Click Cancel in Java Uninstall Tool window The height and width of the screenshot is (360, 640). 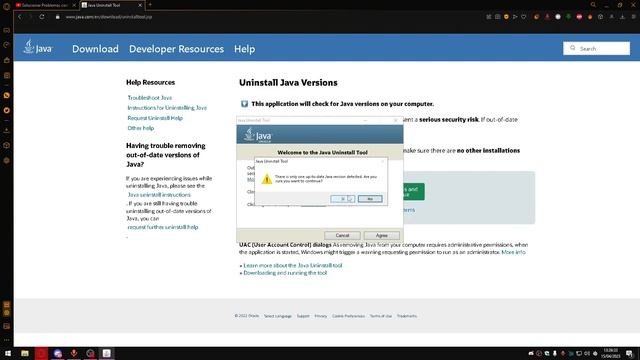tap(342, 236)
